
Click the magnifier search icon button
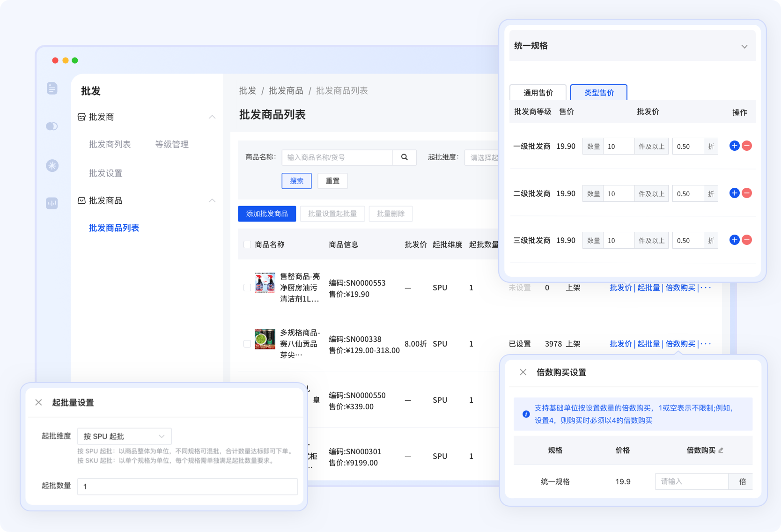click(405, 157)
